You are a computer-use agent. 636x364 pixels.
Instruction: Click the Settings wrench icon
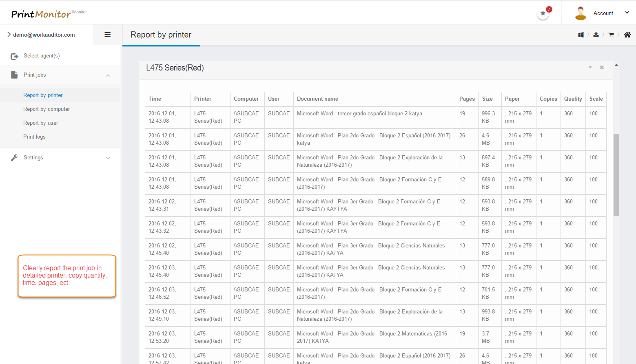pos(14,158)
